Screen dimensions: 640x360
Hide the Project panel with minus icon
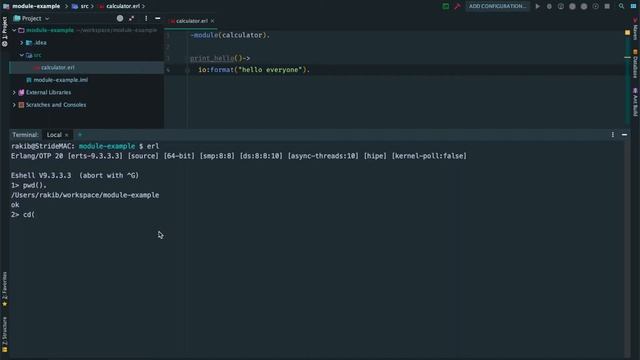click(x=158, y=18)
